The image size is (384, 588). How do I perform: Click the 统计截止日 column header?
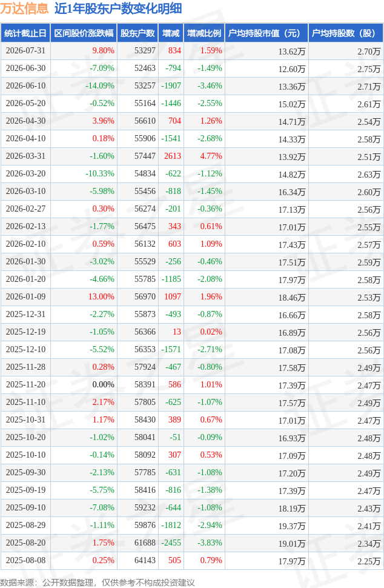click(x=25, y=33)
